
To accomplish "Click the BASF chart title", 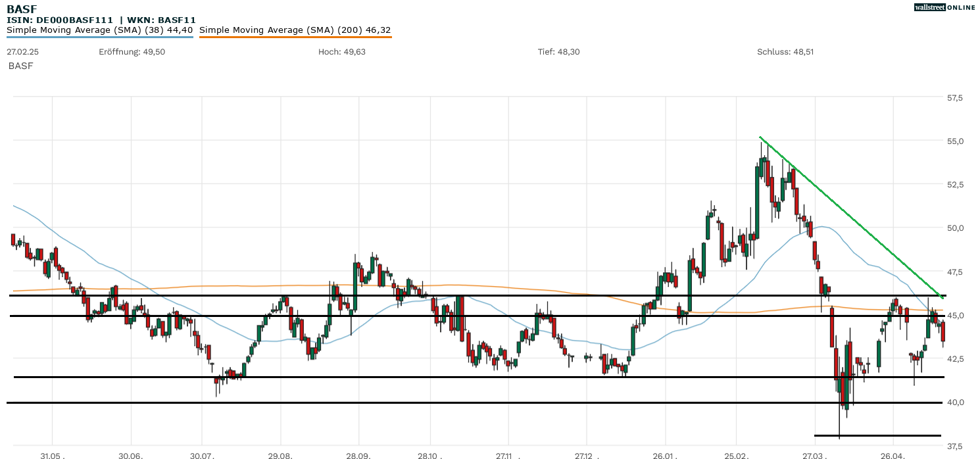I will [21, 9].
